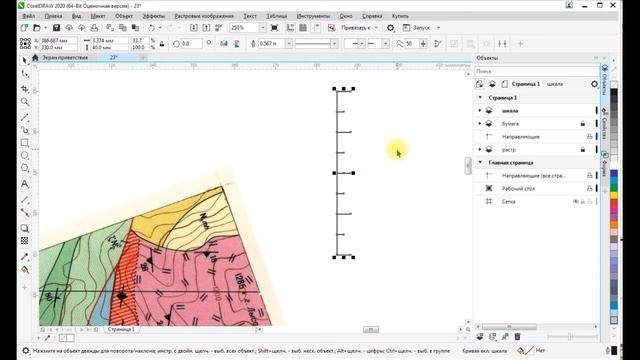640x360 pixels.
Task: Click the Print icon
Action: 94,28
